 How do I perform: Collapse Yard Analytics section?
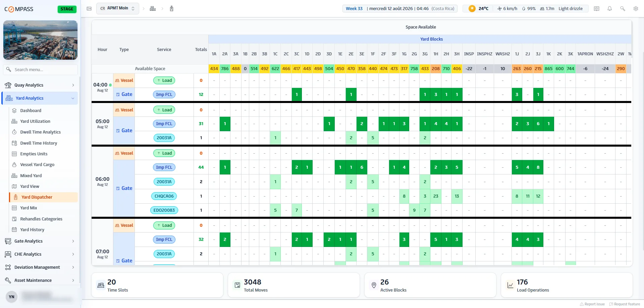(40, 98)
